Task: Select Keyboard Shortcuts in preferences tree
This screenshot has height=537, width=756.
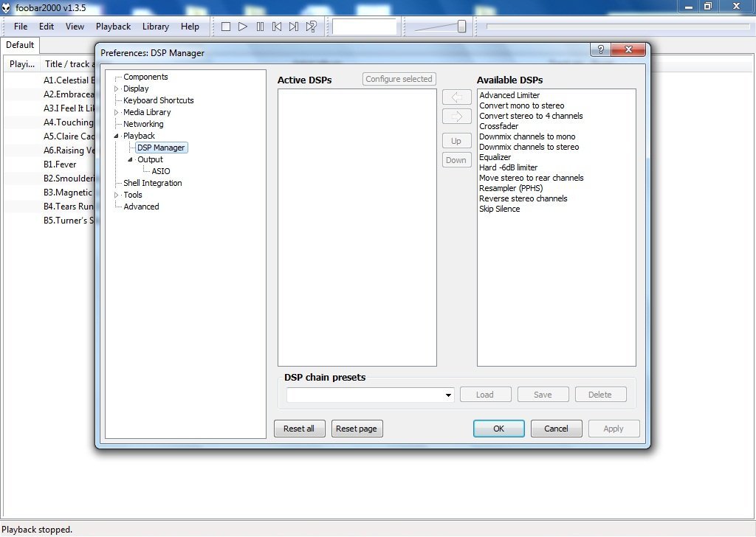Action: 159,100
